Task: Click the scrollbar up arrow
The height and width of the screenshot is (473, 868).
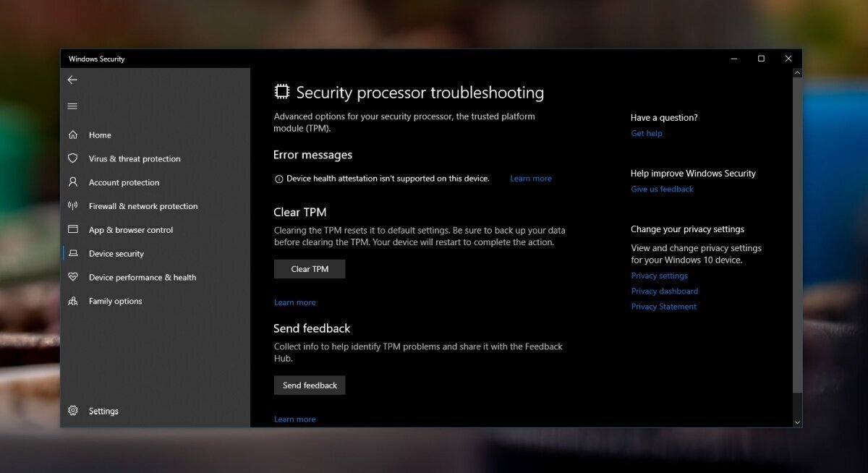Action: (797, 73)
